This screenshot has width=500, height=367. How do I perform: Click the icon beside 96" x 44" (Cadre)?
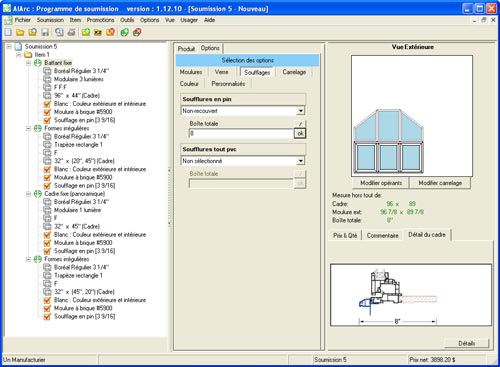click(x=47, y=95)
